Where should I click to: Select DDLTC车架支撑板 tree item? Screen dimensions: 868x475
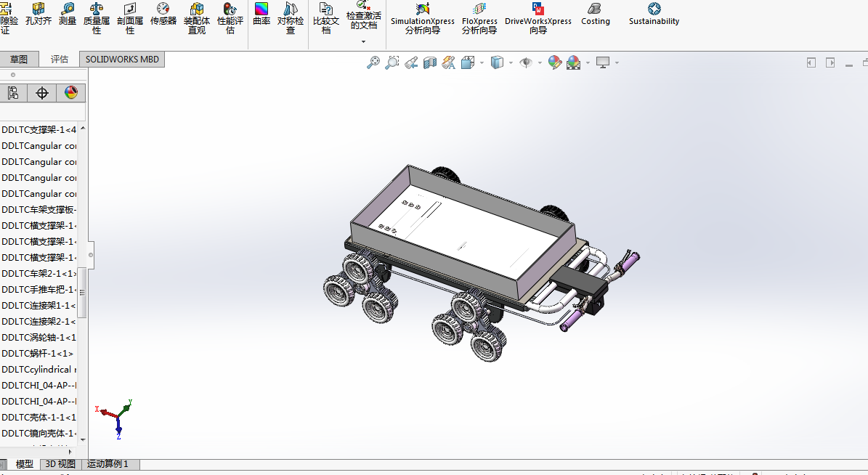point(38,209)
